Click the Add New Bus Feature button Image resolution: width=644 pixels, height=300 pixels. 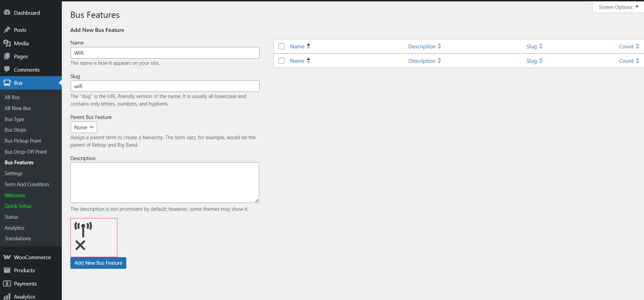(98, 263)
